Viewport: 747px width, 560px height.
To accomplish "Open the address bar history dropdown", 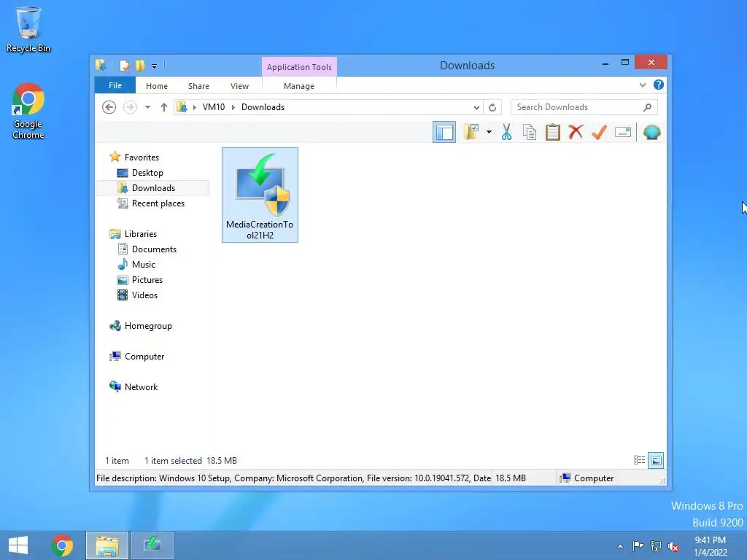I will [x=476, y=107].
